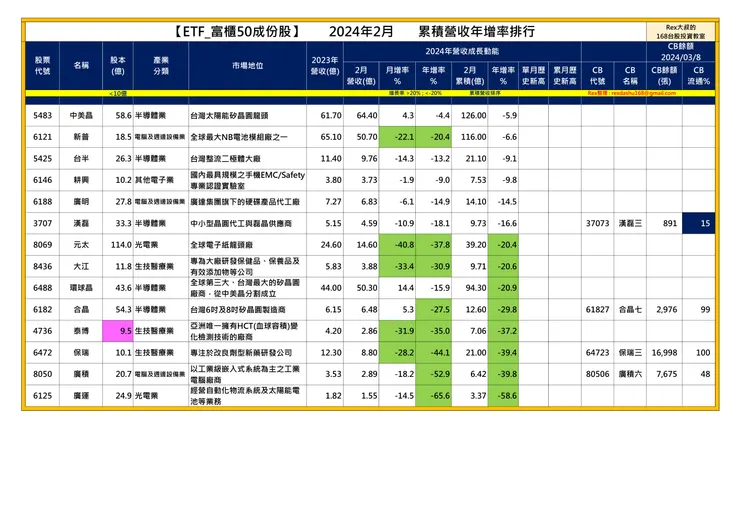This screenshot has height=523, width=740.
Task: Click the CB流通% value 48
Action: tap(698, 374)
